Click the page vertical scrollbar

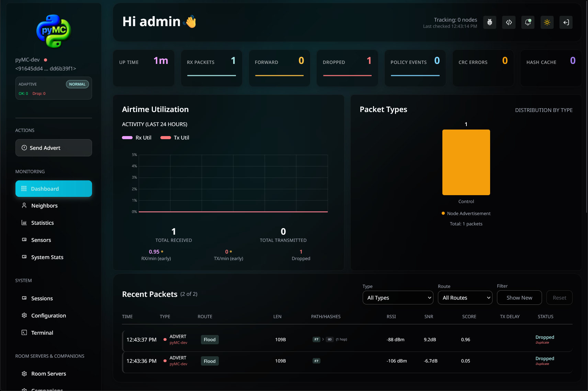click(587, 107)
